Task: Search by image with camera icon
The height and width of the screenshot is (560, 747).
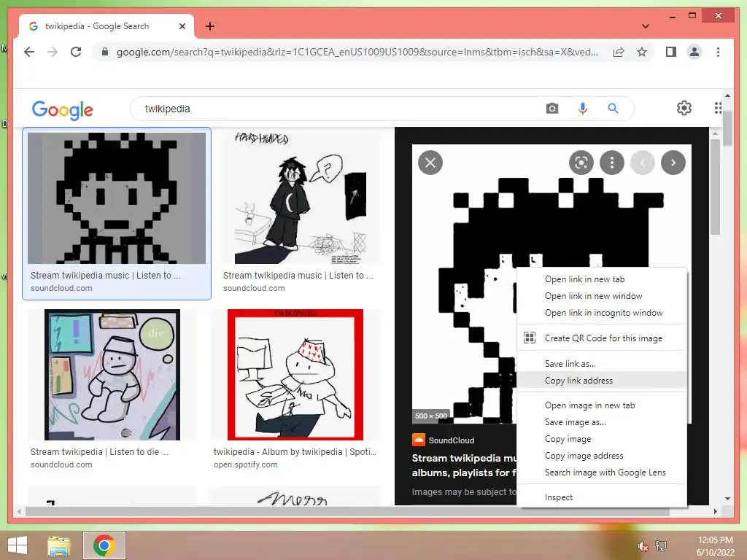Action: click(x=552, y=109)
